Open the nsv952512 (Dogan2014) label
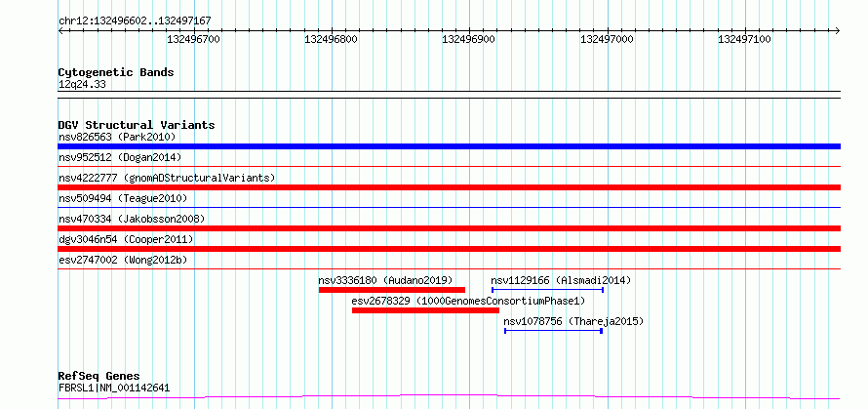The width and height of the screenshot is (868, 409). pyautogui.click(x=120, y=157)
